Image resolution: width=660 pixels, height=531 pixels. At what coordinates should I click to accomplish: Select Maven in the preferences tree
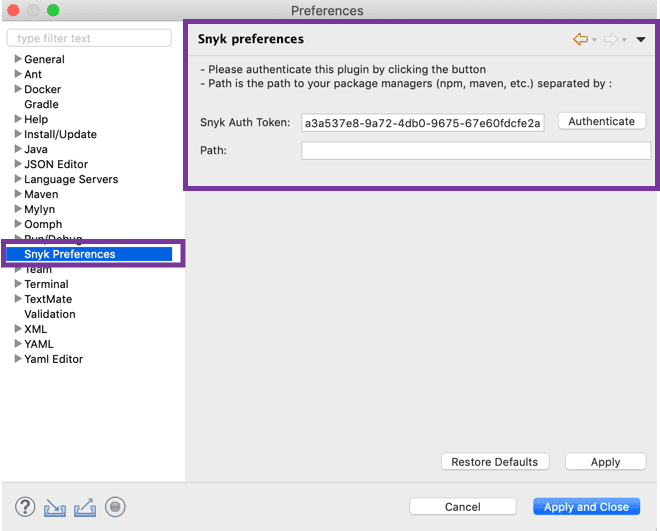coord(41,194)
